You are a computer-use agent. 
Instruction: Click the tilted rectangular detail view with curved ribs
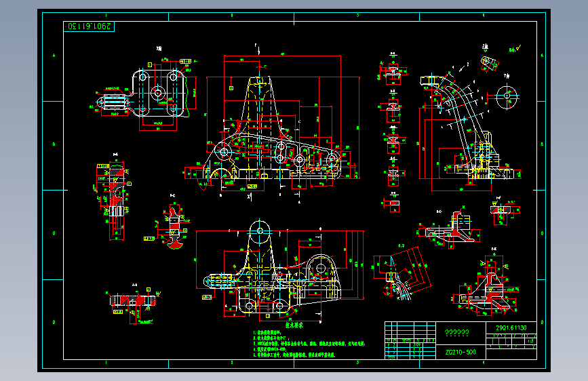(x=402, y=273)
